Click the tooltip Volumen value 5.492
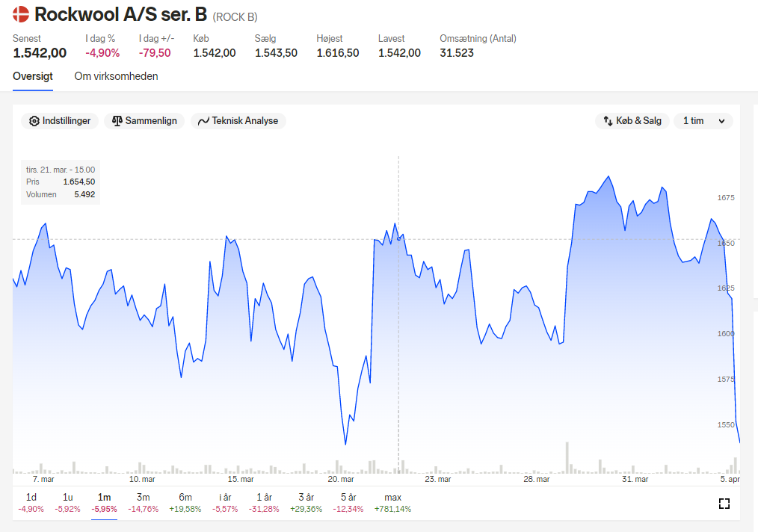The width and height of the screenshot is (758, 532). [84, 194]
